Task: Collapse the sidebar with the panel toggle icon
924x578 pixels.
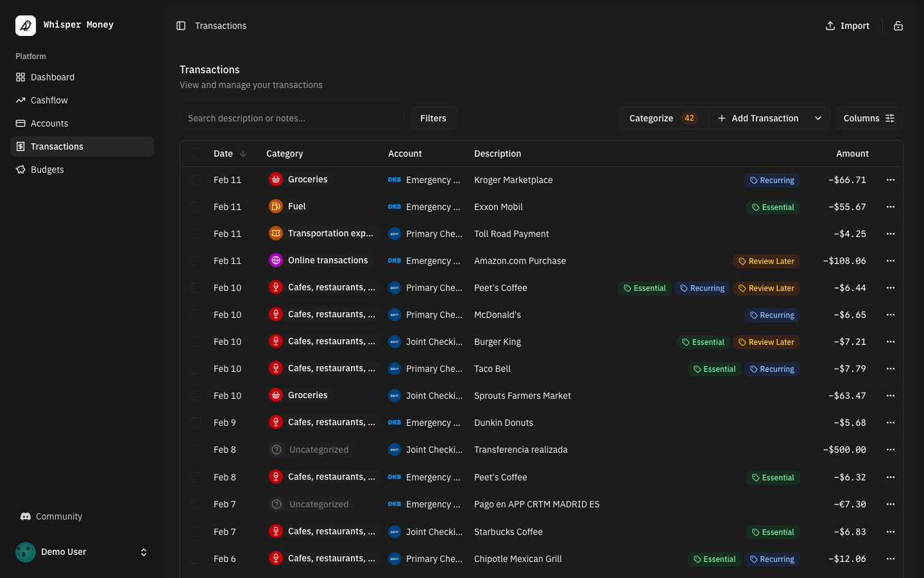Action: (x=181, y=26)
